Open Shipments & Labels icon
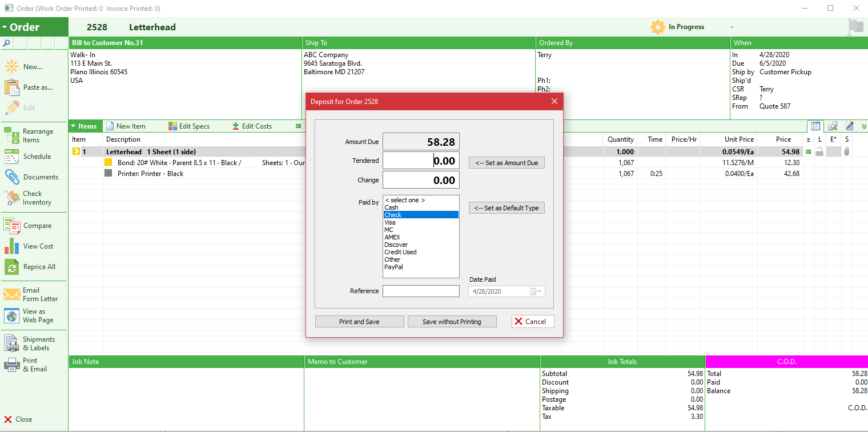The image size is (868, 432). click(x=11, y=343)
